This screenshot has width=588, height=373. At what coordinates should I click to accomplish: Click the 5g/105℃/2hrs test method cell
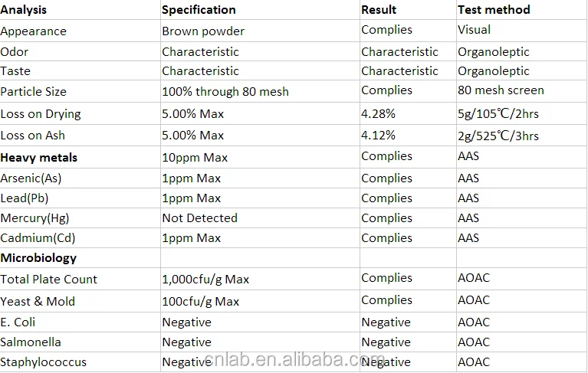click(522, 114)
